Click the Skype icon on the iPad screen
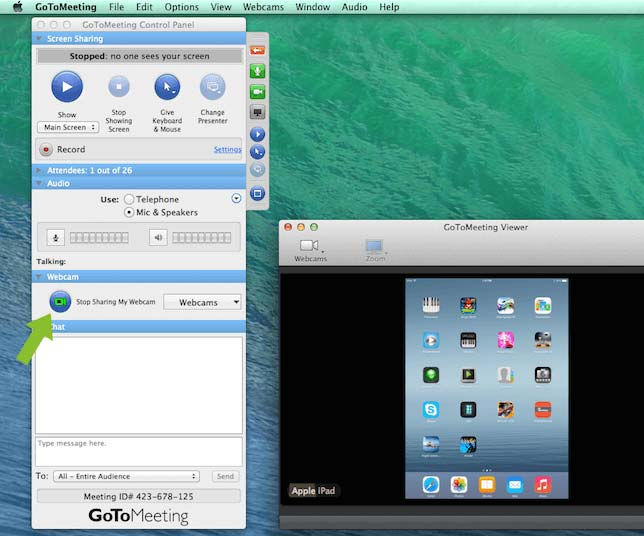Viewport: 644px width, 536px height. coord(431,409)
